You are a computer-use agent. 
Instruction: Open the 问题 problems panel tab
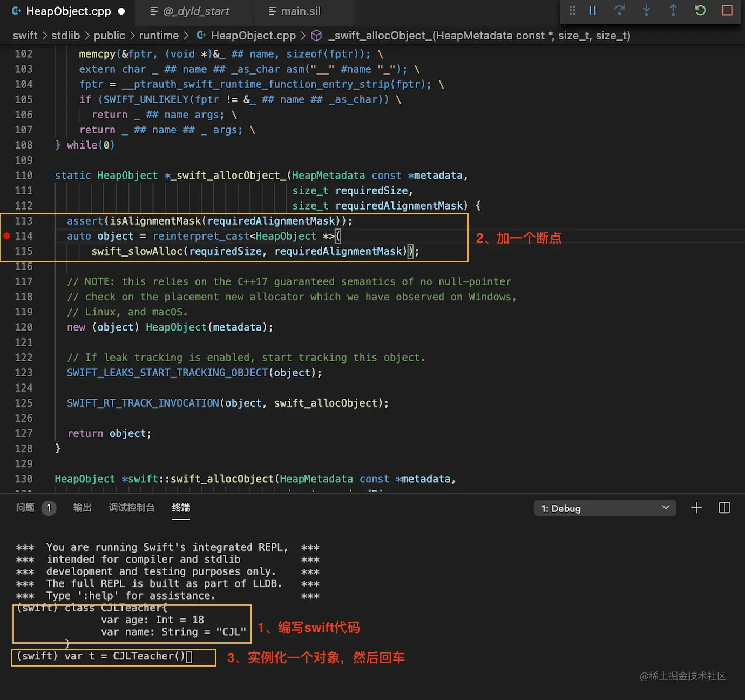25,508
